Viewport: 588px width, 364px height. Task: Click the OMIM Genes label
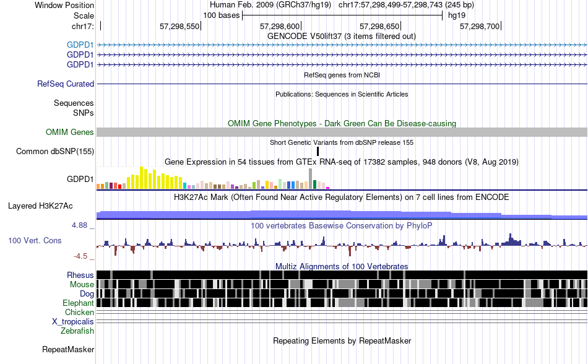pos(70,132)
